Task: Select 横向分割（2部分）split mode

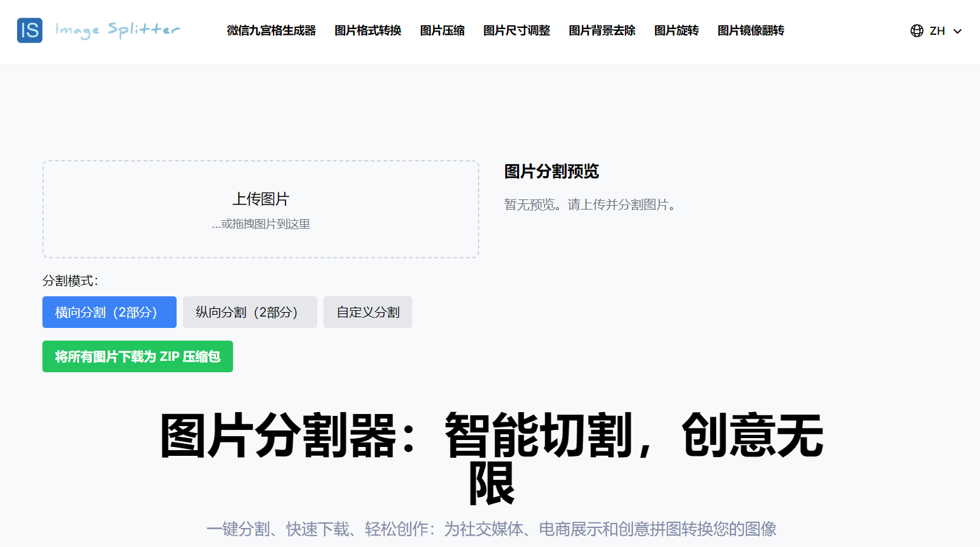Action: tap(110, 312)
